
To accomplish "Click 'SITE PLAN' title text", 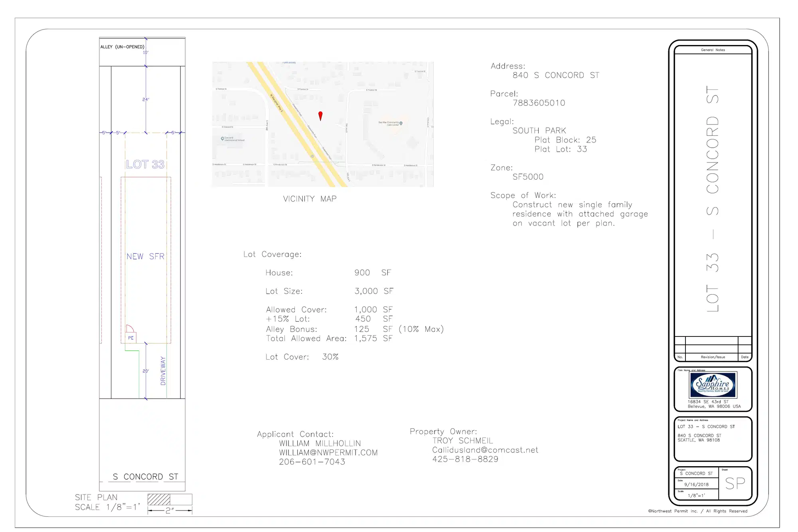I will (96, 497).
